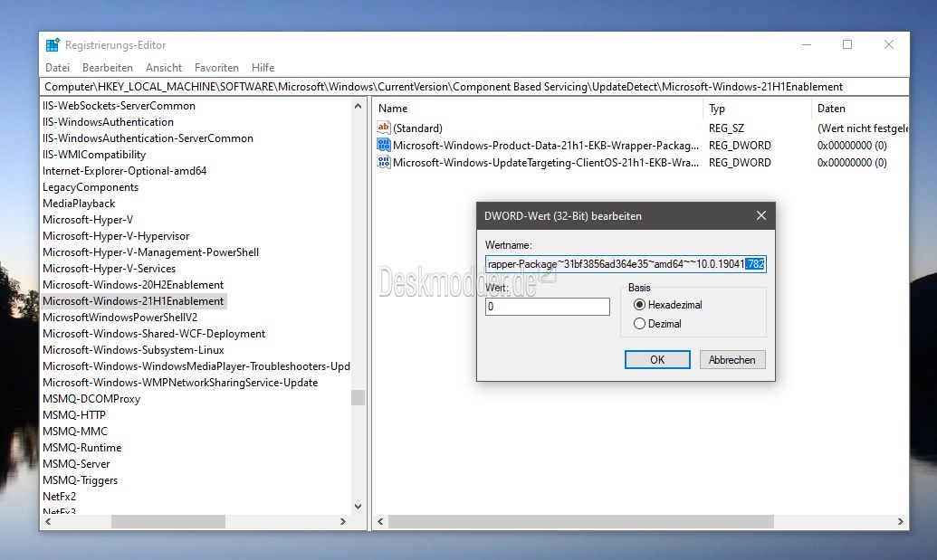This screenshot has width=937, height=560.
Task: Select the Microsoft-Windows-Subsystem-Linux key
Action: (133, 350)
